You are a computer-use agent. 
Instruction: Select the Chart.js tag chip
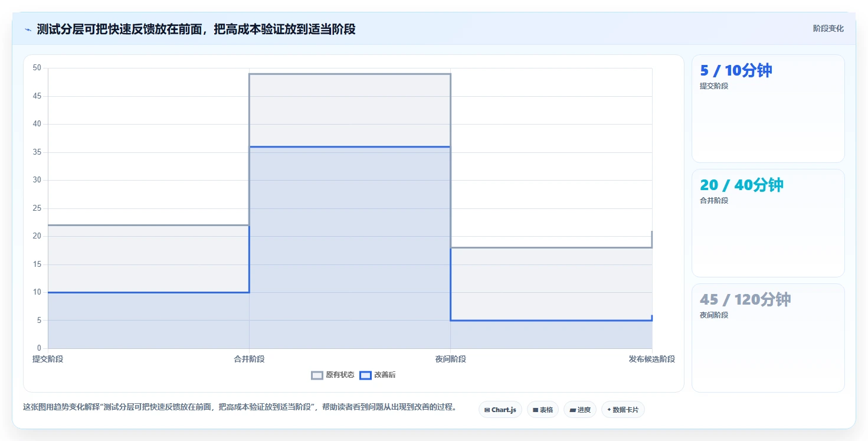click(500, 410)
